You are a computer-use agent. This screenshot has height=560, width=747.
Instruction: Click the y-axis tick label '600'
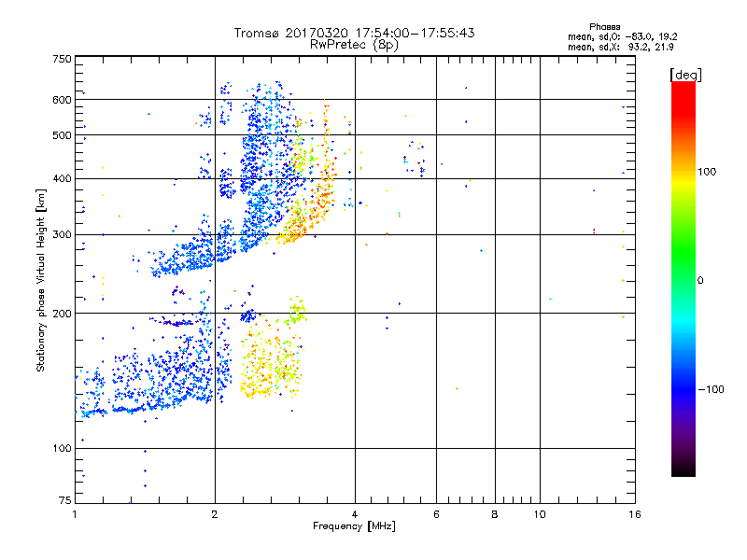click(62, 100)
